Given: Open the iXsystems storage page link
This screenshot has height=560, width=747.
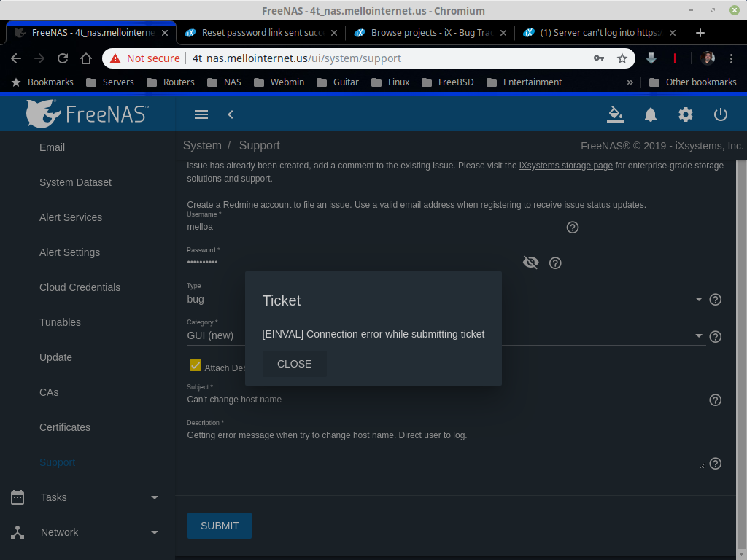Looking at the screenshot, I should [566, 166].
